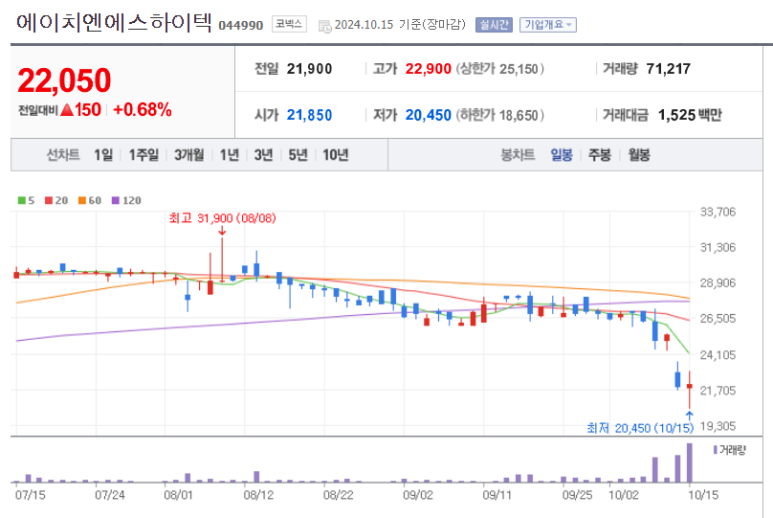Image resolution: width=773 pixels, height=518 pixels.
Task: Click the 최저 20,450 (10/15) chart label
Action: [640, 428]
